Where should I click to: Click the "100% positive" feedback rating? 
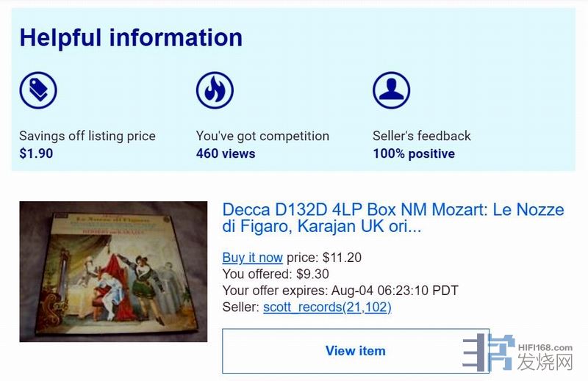[x=414, y=153]
